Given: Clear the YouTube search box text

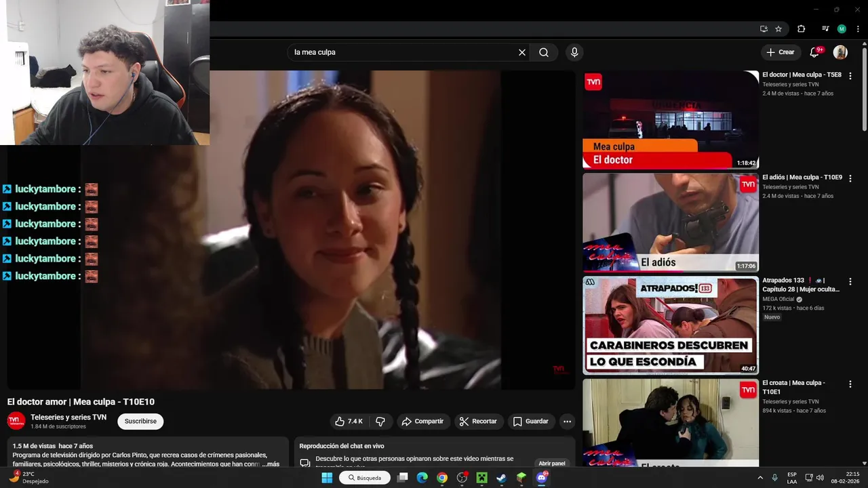Looking at the screenshot, I should tap(522, 52).
